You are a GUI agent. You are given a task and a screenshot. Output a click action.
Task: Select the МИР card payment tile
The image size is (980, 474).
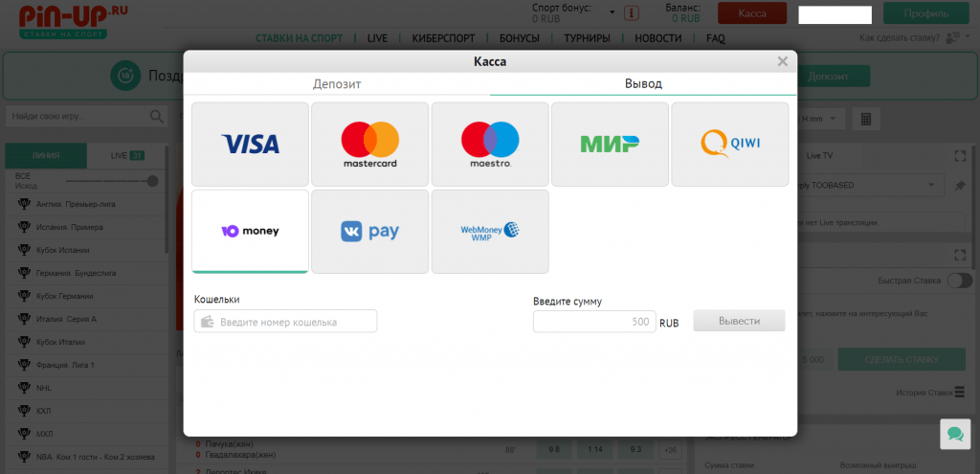pos(610,145)
